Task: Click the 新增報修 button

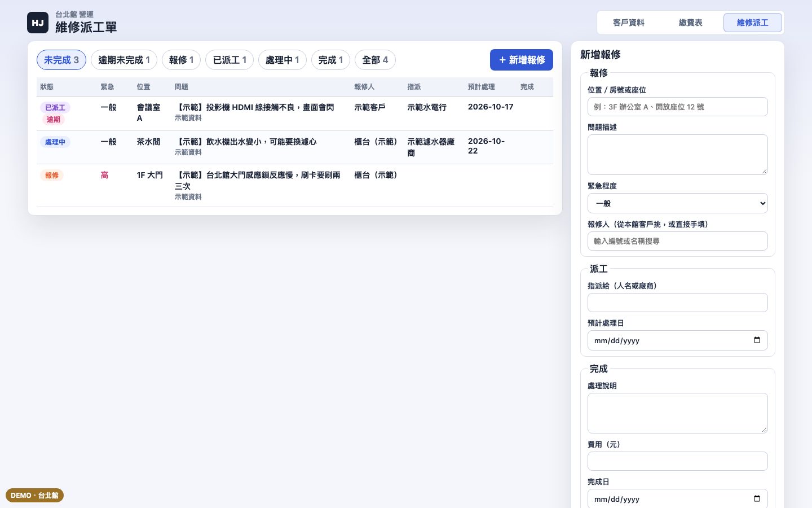Action: coord(522,60)
